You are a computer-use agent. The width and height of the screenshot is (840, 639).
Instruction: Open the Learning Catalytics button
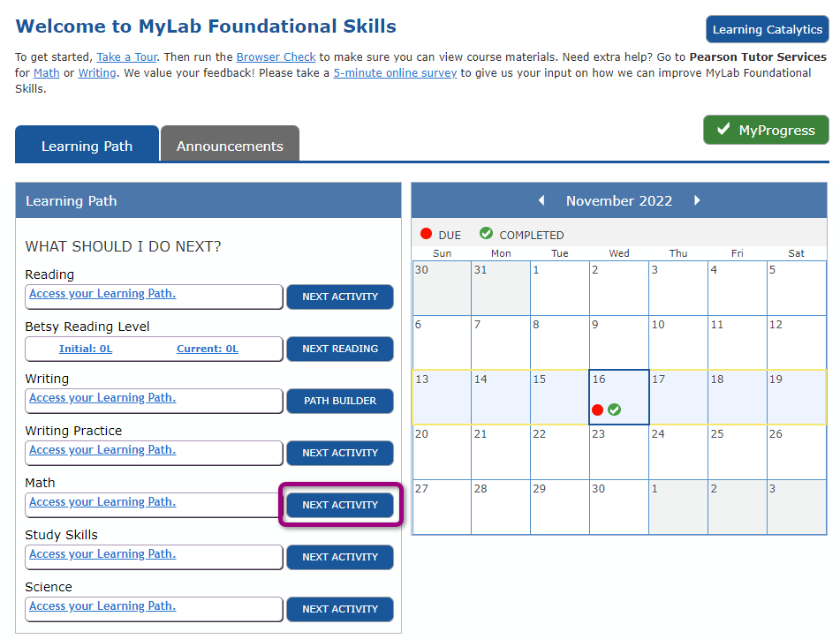click(x=767, y=29)
